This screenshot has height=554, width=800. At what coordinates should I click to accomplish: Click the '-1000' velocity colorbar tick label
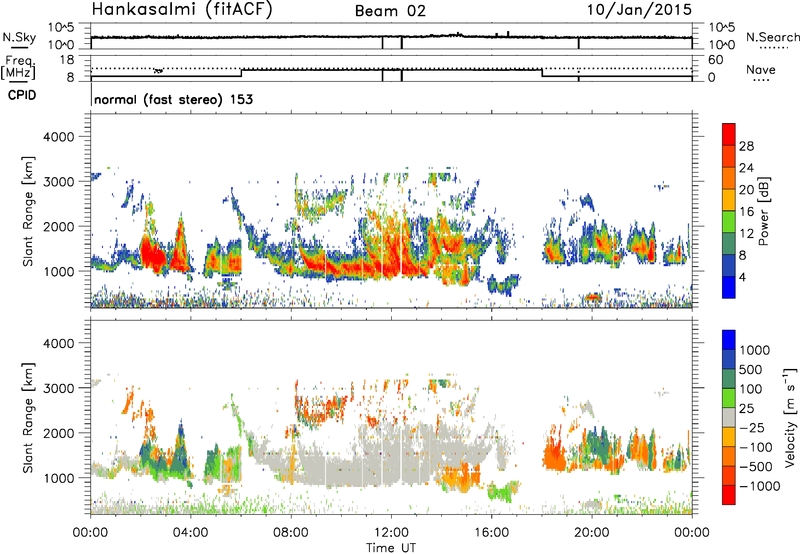click(760, 486)
